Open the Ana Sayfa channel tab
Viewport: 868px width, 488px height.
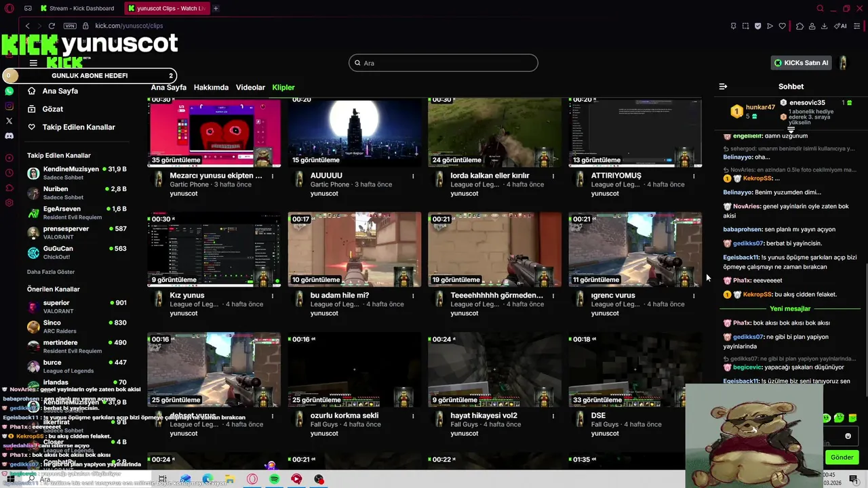[168, 87]
